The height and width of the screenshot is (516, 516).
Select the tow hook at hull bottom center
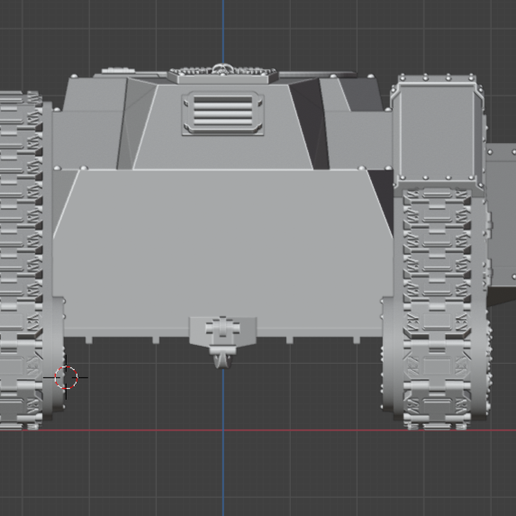(x=223, y=342)
